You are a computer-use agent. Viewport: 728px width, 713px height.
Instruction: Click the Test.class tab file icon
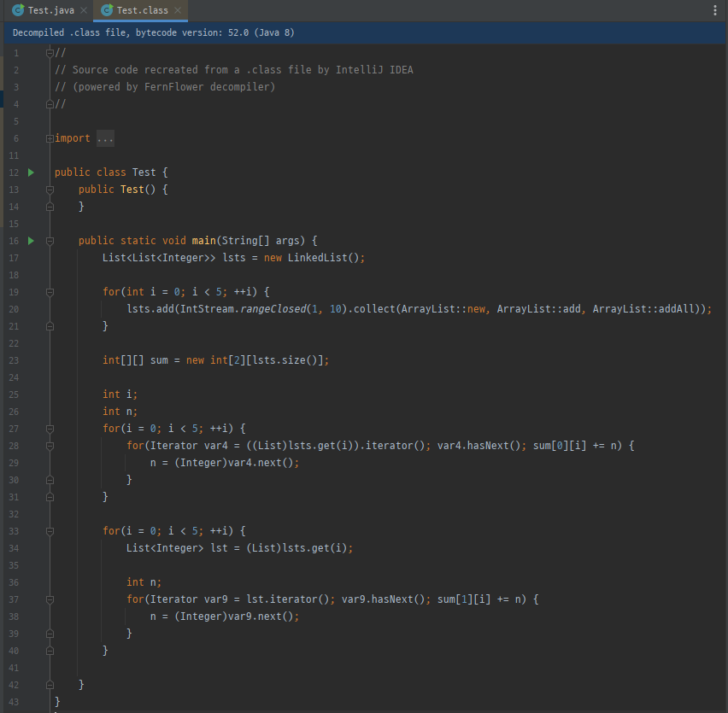coord(106,10)
